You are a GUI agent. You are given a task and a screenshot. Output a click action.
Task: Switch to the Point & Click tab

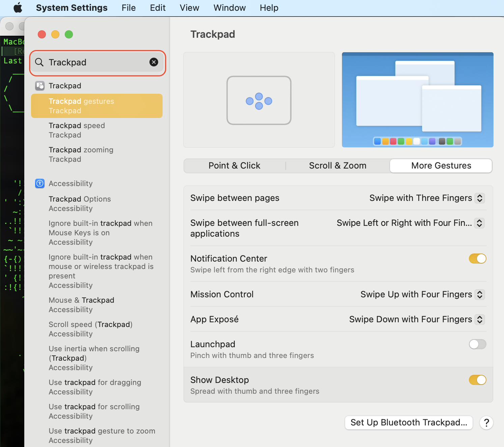pos(234,166)
